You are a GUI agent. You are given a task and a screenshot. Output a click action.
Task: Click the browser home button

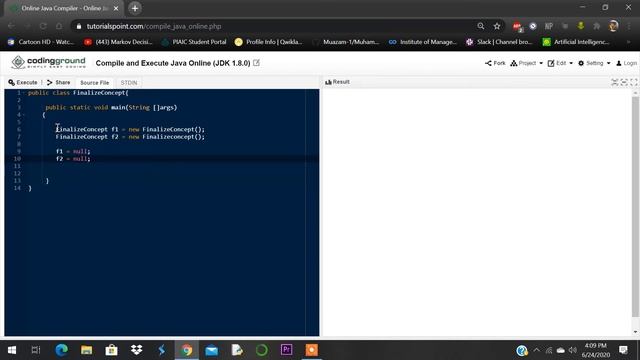point(59,26)
